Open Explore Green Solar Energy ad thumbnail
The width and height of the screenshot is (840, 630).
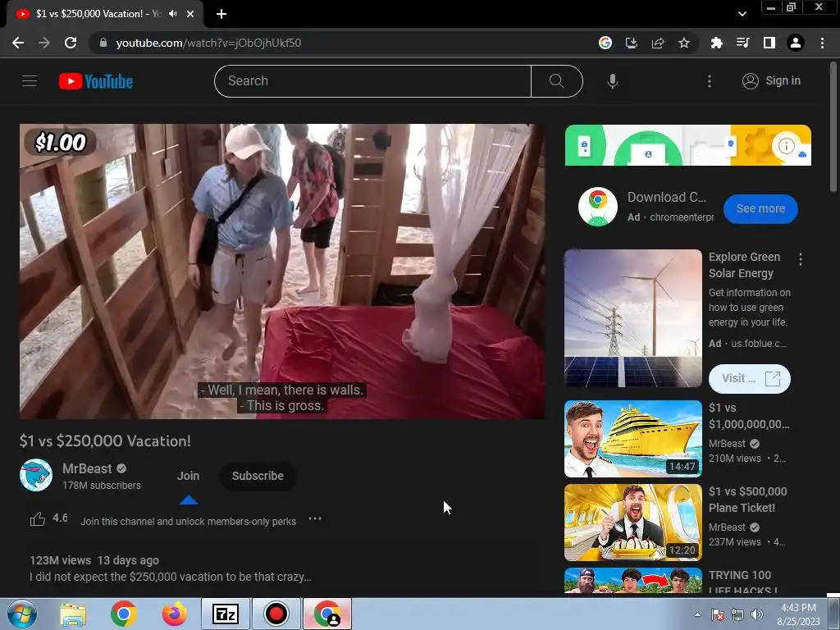pyautogui.click(x=633, y=318)
